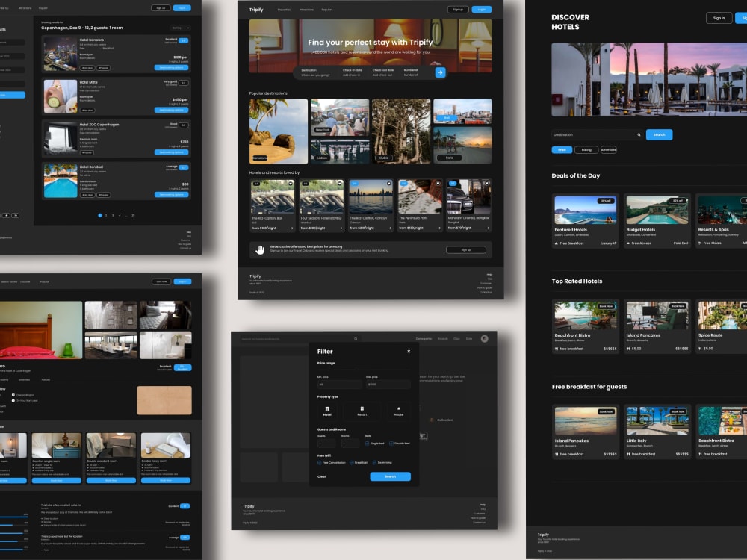
Task: Click the top review rating bar on hotel page
Action: click(x=13, y=516)
